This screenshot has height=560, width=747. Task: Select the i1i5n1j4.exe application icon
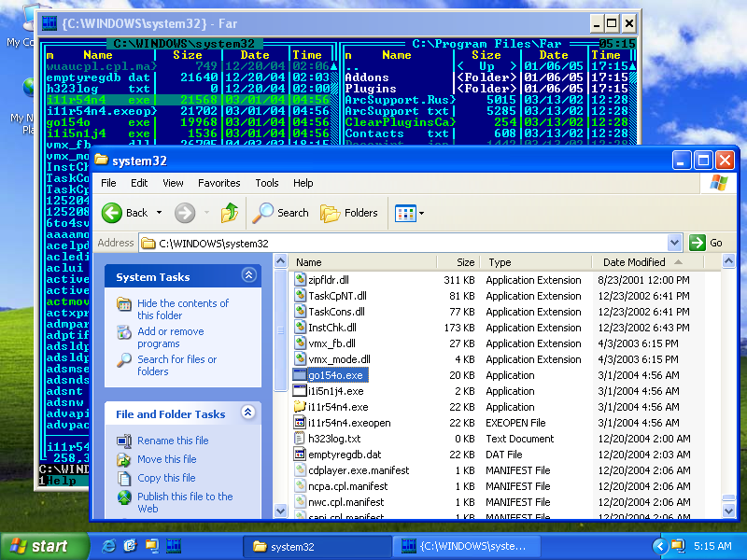tap(300, 391)
